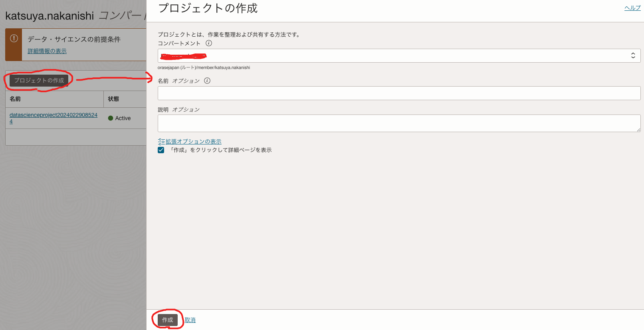
Task: Click the katsuya.nakanishi page heading
Action: (x=50, y=16)
